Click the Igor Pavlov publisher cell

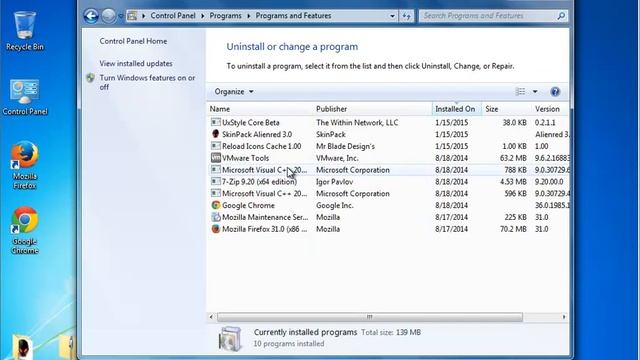(x=334, y=182)
